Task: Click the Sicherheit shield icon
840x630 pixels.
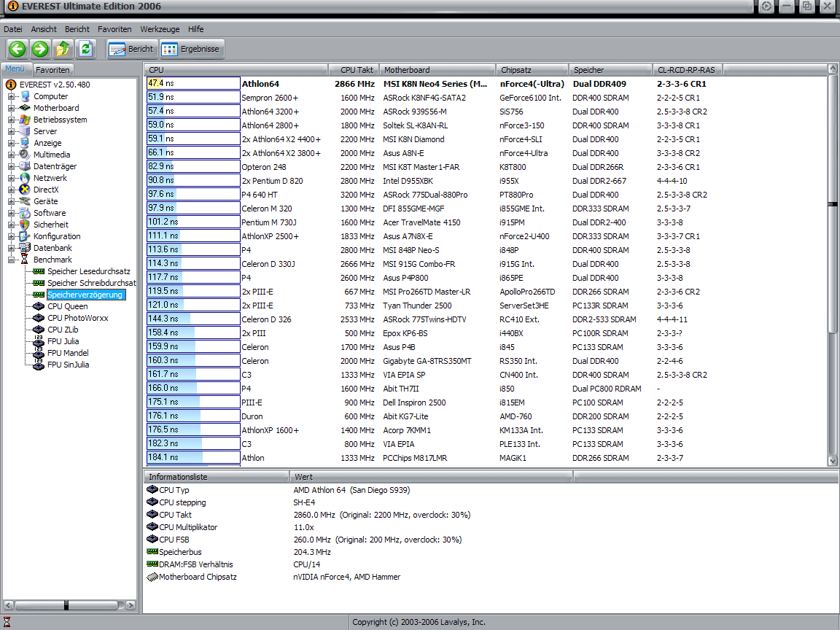Action: tap(25, 225)
